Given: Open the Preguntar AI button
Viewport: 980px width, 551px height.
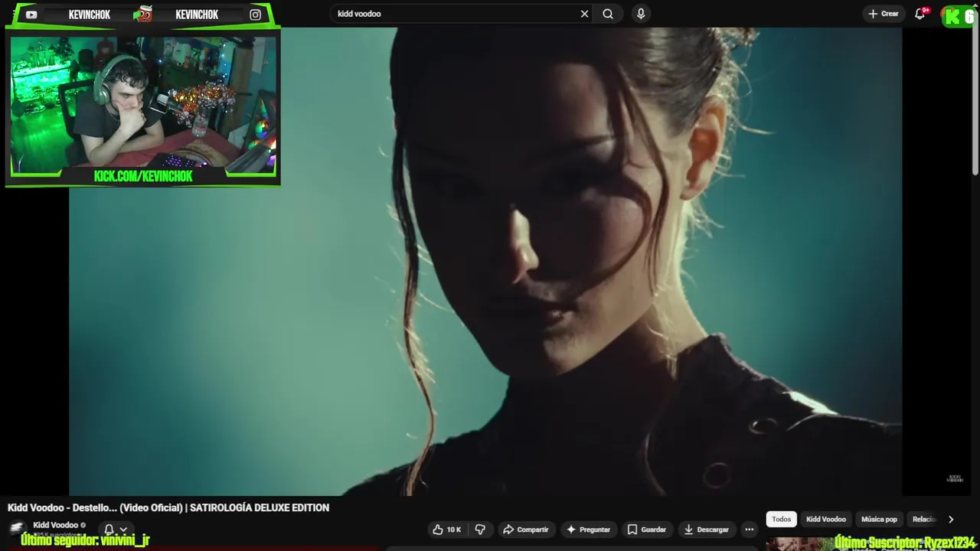Looking at the screenshot, I should [588, 530].
